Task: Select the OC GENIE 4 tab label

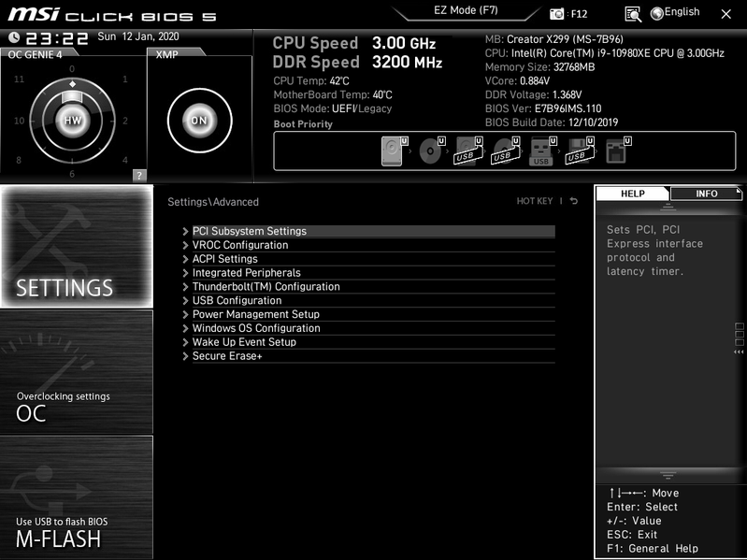Action: (35, 54)
